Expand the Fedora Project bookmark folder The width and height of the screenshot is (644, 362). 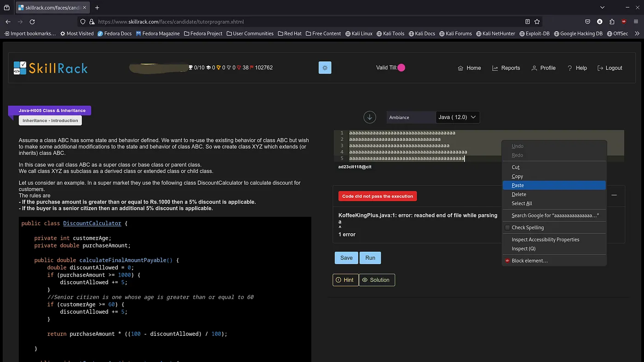pos(203,34)
